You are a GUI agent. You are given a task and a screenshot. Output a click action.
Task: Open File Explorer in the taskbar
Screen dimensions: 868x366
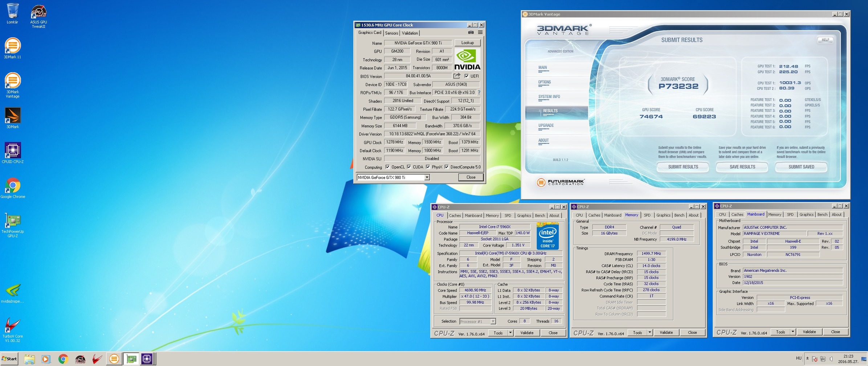click(29, 359)
